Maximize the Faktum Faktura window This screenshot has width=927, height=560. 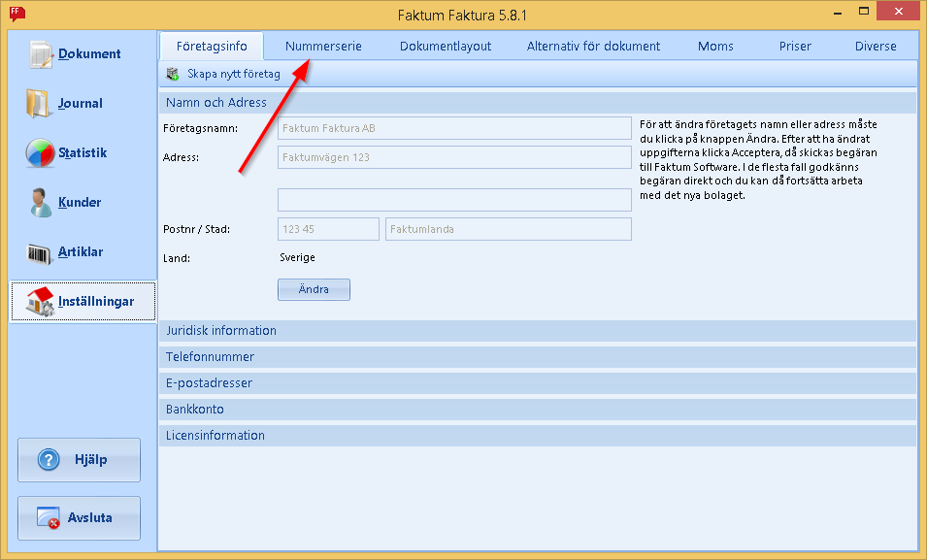tap(864, 13)
